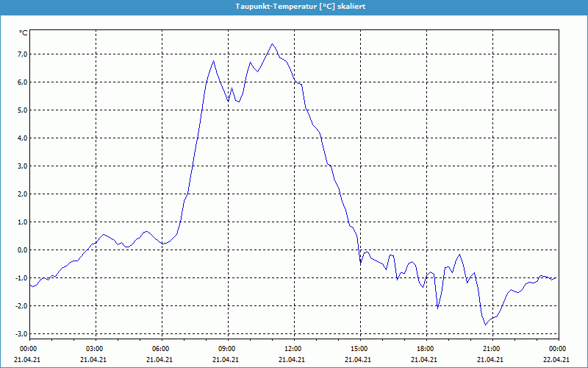Pick the 18:00 time axis label
Viewport: 588px width, 368px height.
click(426, 349)
